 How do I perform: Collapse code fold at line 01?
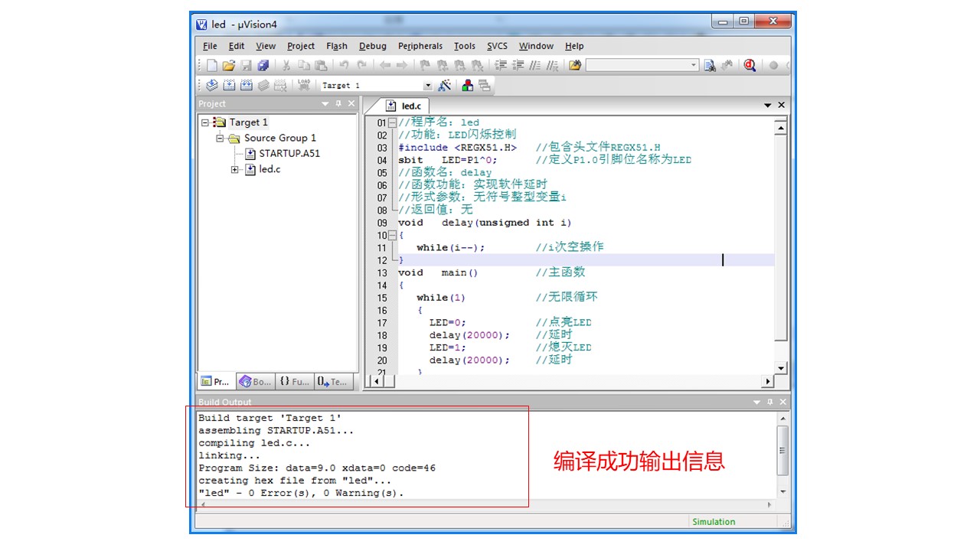[392, 122]
